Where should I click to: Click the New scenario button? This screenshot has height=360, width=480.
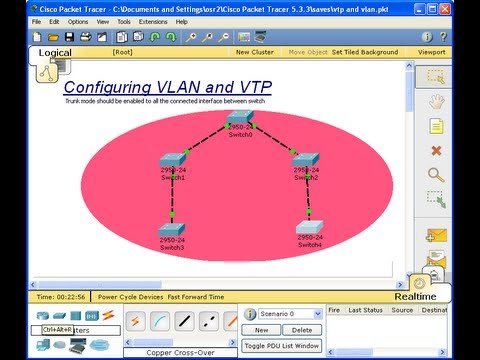[x=261, y=330]
